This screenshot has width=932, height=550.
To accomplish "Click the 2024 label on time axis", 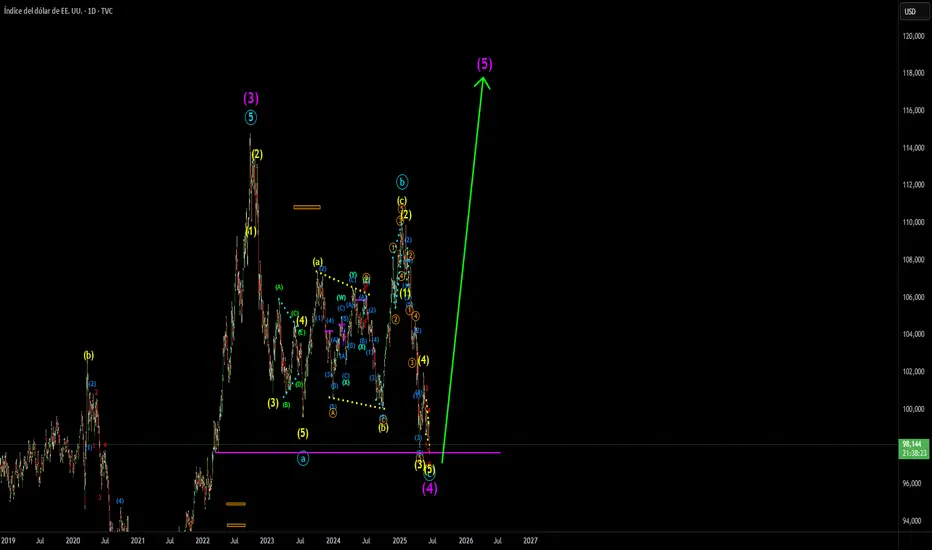I will click(333, 540).
